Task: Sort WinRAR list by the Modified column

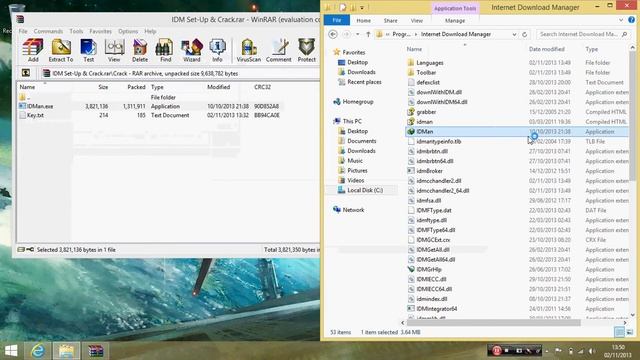Action: pyautogui.click(x=218, y=87)
